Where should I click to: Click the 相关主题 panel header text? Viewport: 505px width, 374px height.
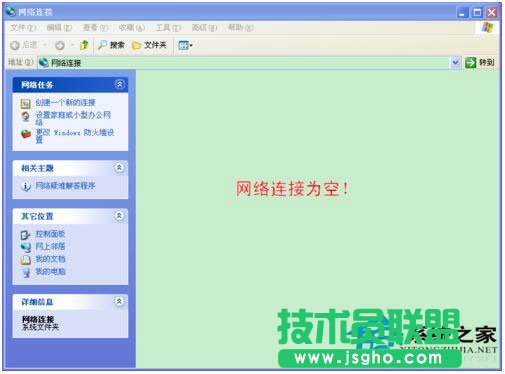[x=37, y=168]
